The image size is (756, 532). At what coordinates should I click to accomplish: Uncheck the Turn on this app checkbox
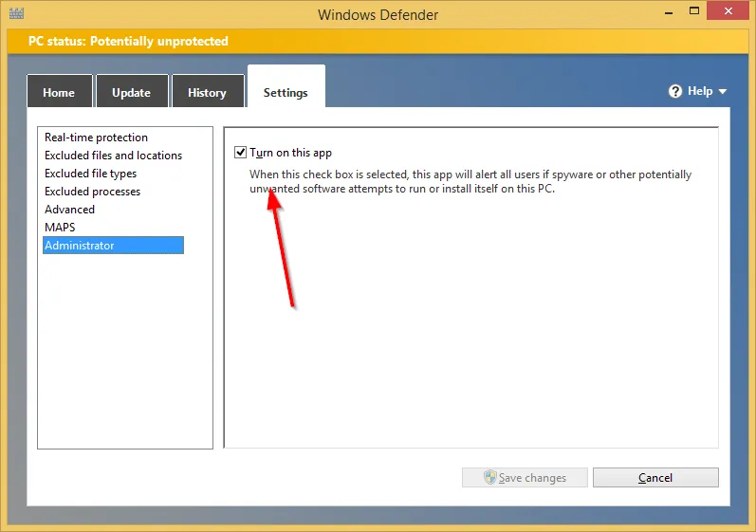click(x=241, y=153)
